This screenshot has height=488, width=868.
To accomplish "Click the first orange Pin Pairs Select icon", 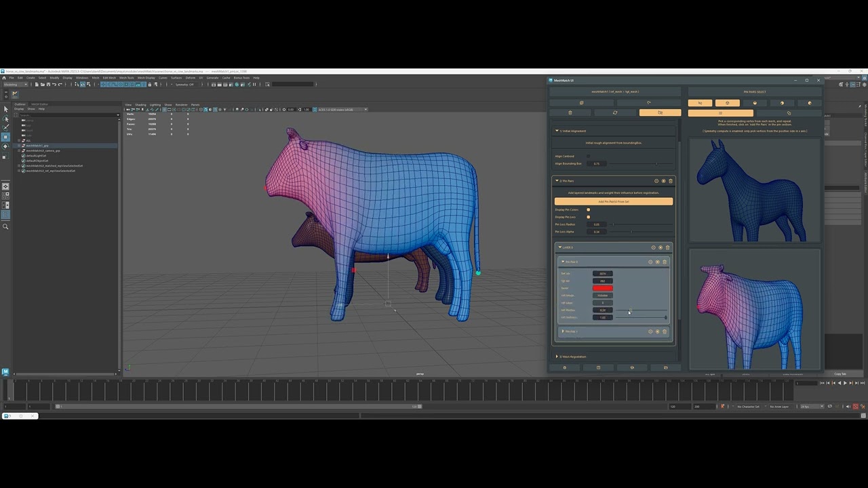I will (700, 103).
